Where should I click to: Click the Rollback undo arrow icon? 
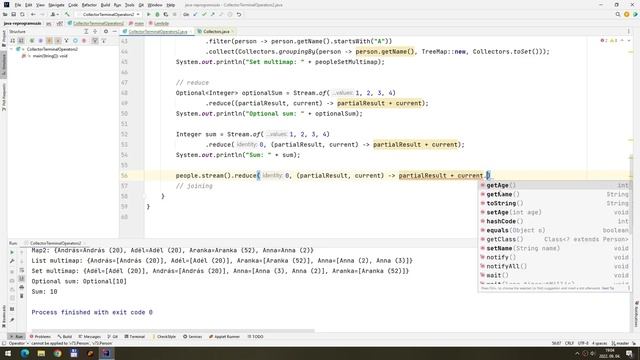[x=239, y=14]
